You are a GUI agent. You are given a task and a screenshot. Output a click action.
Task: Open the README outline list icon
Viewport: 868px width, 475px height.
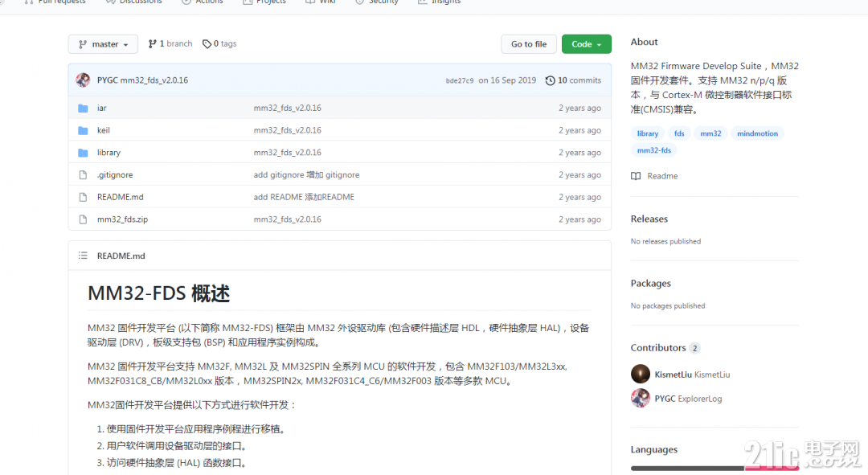83,256
